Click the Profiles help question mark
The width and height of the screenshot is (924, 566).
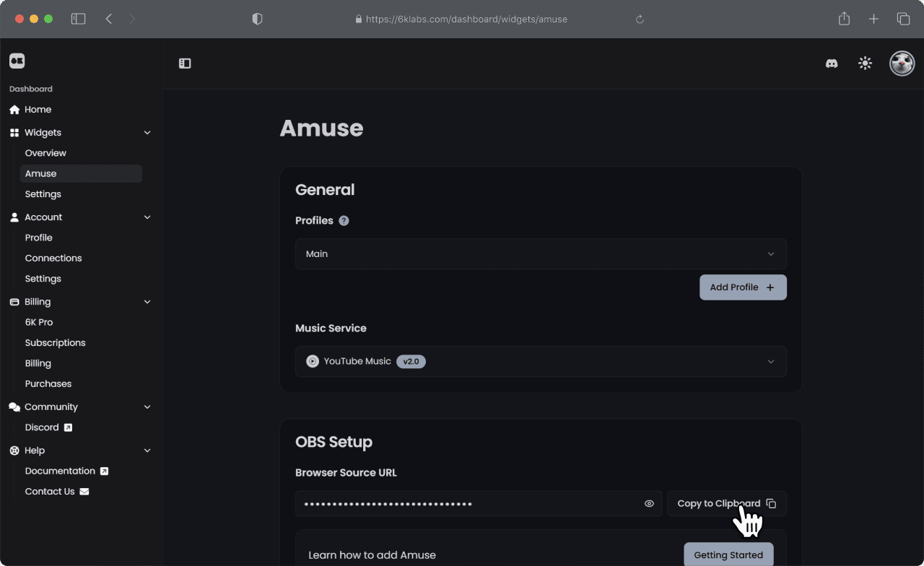pos(344,221)
